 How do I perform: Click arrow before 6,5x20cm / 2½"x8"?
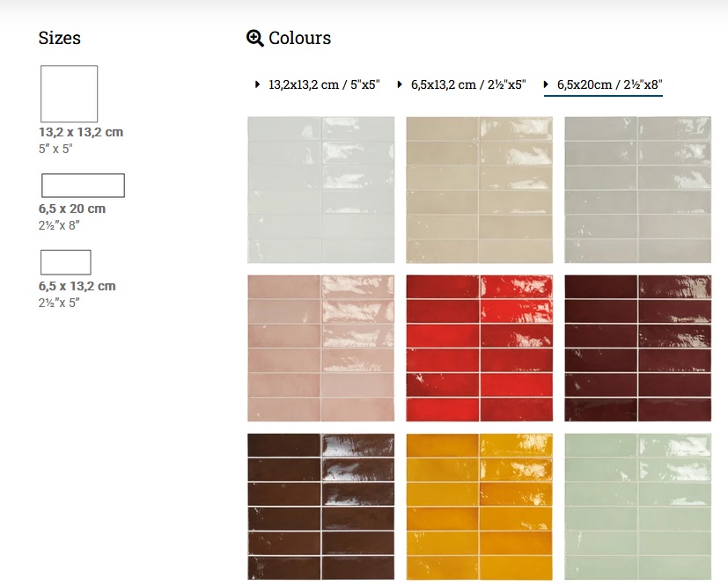(x=546, y=84)
